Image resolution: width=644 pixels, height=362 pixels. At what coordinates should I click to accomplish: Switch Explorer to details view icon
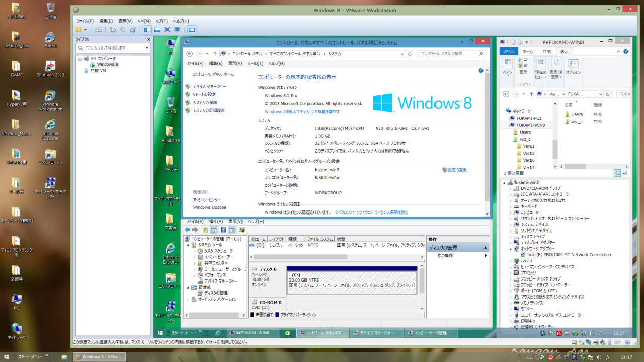click(x=617, y=173)
